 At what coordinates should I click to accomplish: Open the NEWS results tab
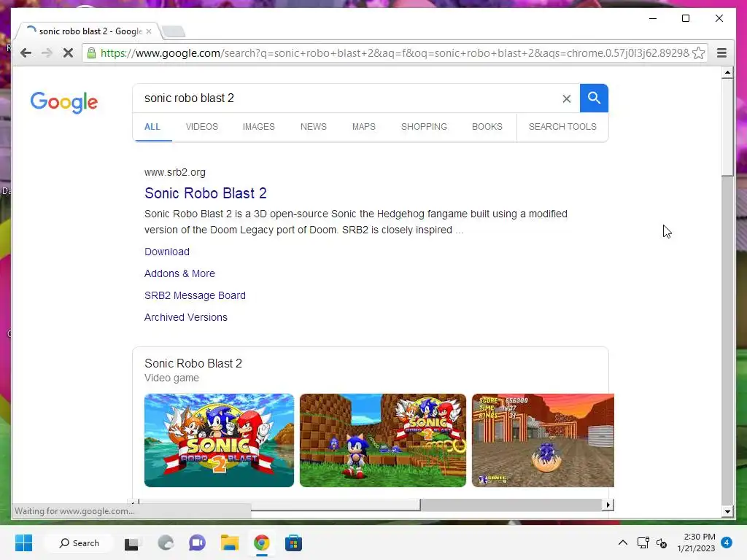tap(314, 127)
